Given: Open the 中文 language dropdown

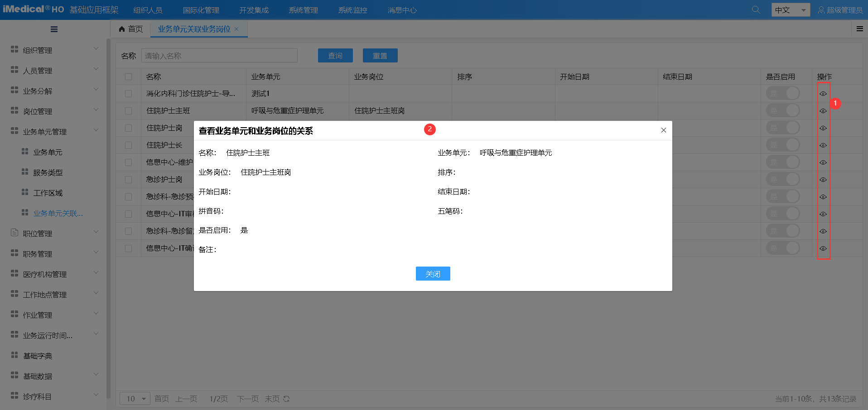Looking at the screenshot, I should [x=791, y=9].
